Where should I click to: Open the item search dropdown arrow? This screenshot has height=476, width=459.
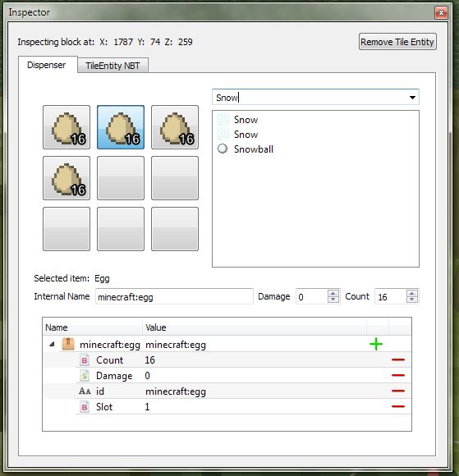412,98
